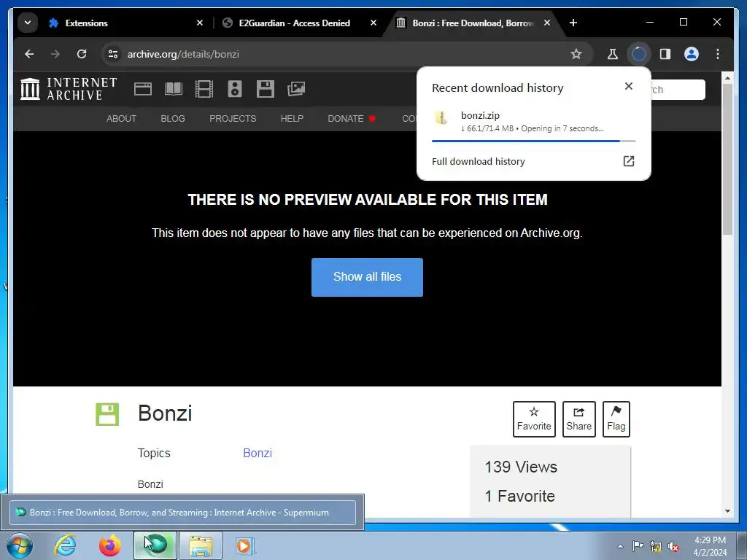Select the Bonzi Internet Archive tab
This screenshot has height=560, width=747.
coord(474,23)
